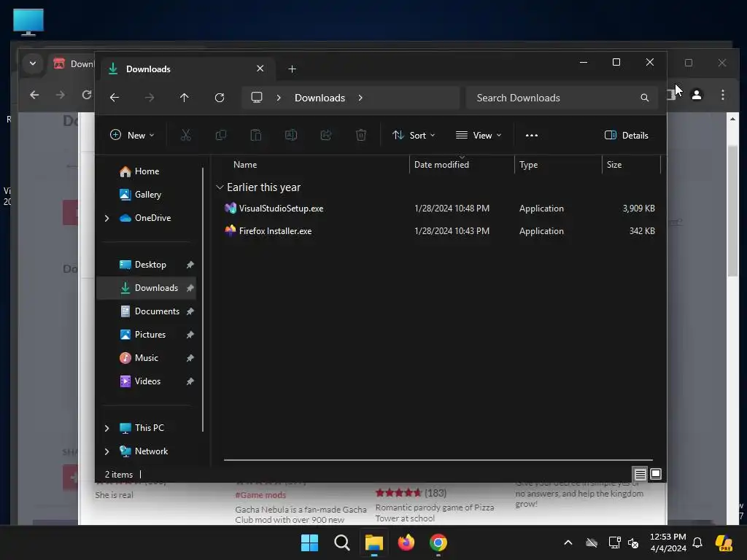Go up one folder level
Screen dimensions: 747x560
(184, 98)
